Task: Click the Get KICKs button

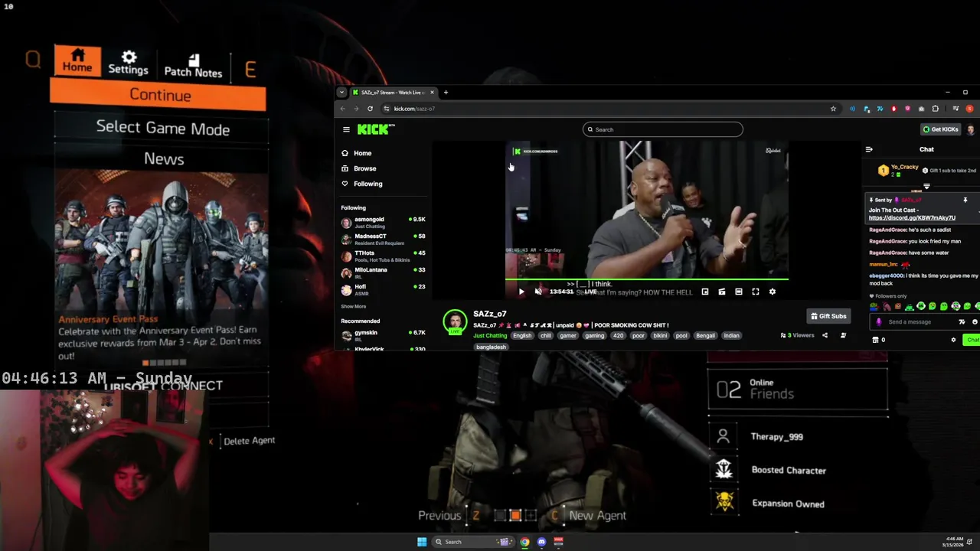Action: 940,129
